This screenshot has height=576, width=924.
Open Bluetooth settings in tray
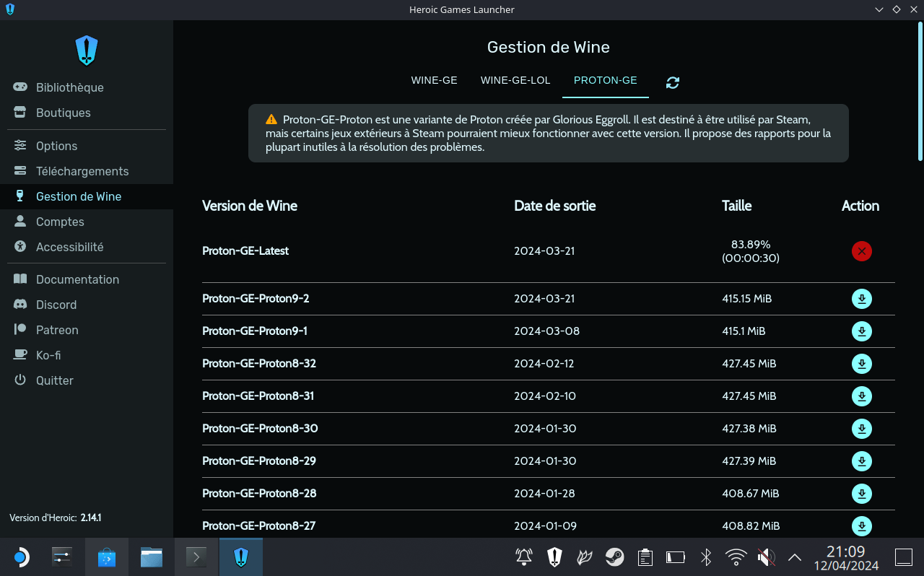pyautogui.click(x=706, y=557)
